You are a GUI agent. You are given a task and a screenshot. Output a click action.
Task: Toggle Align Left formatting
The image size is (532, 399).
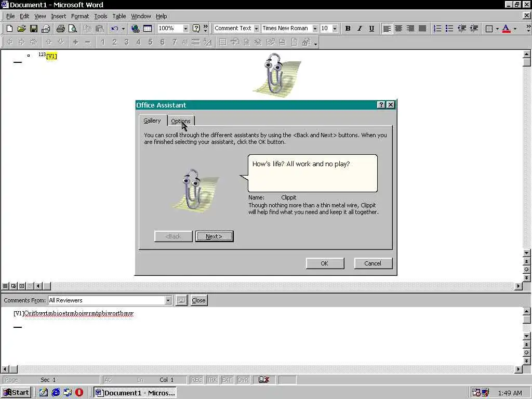pos(387,29)
